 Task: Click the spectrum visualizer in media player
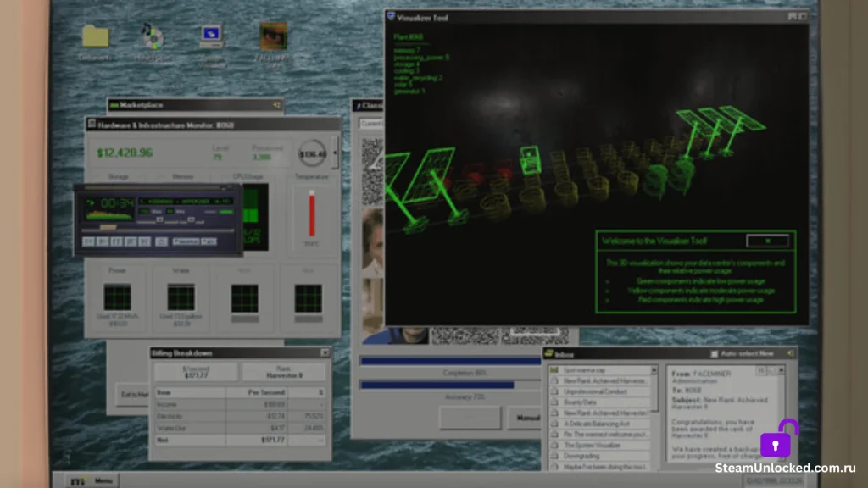(108, 215)
